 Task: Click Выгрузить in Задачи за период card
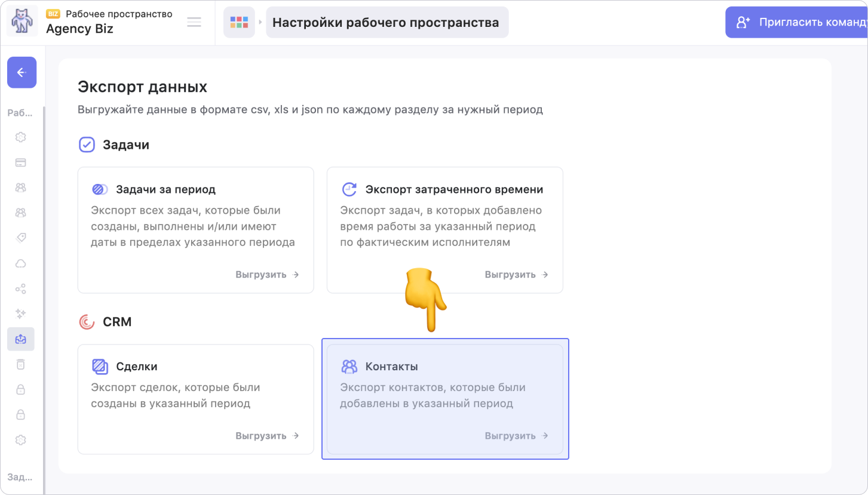point(267,275)
